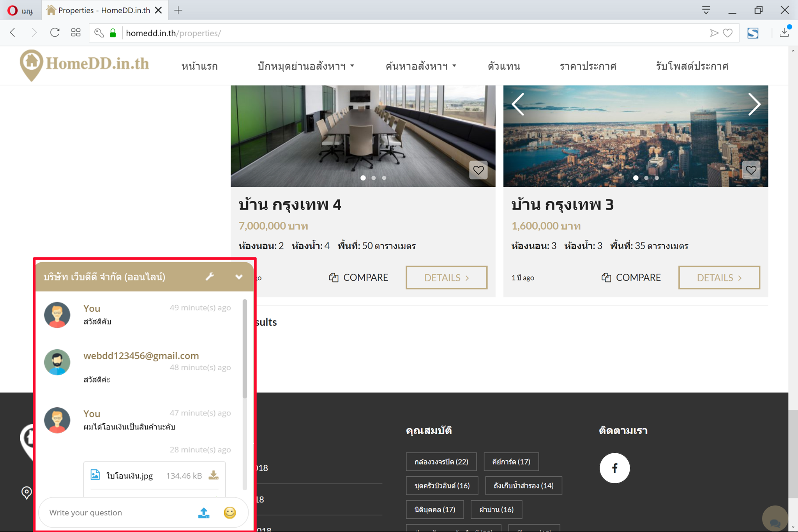The height and width of the screenshot is (532, 798).
Task: Click the กล้องวงจรปิด (22) tag
Action: tap(441, 462)
